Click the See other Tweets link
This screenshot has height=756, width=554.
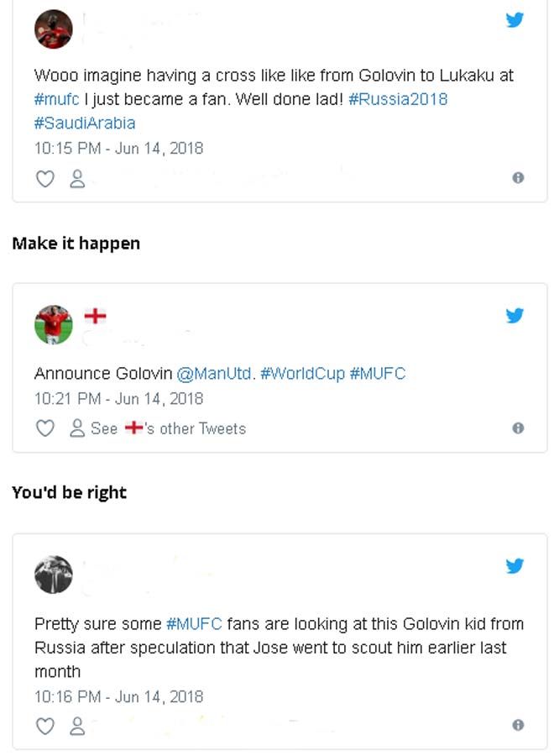tap(168, 428)
